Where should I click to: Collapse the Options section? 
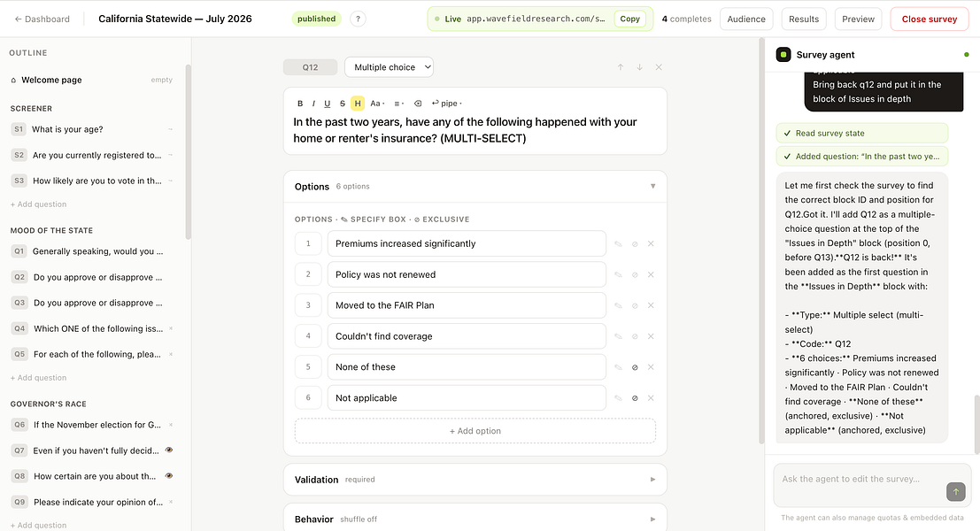[x=652, y=186]
